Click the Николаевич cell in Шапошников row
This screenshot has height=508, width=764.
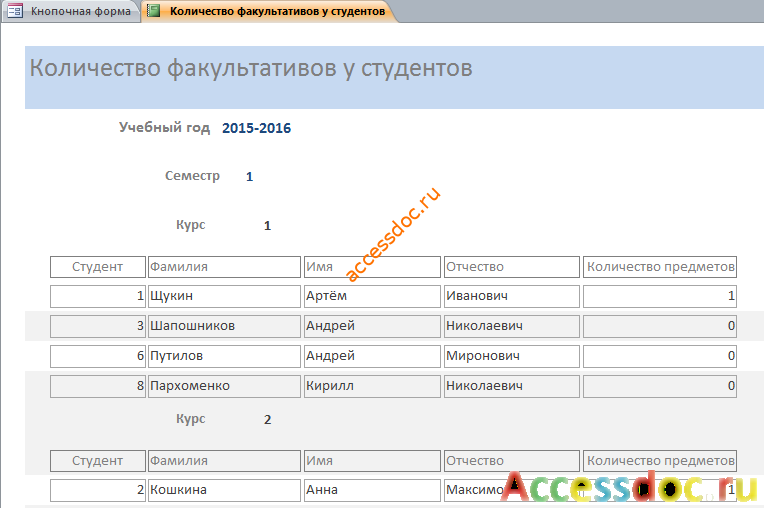coord(512,326)
